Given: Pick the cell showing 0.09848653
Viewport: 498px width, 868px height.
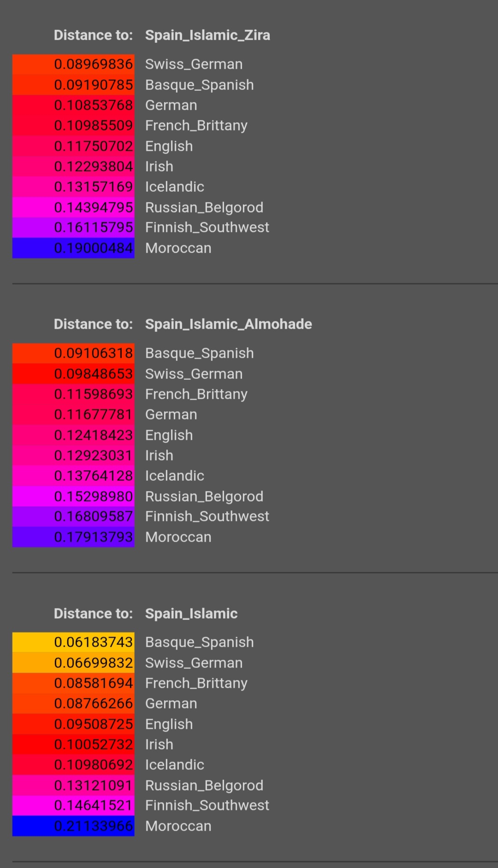Looking at the screenshot, I should (73, 374).
